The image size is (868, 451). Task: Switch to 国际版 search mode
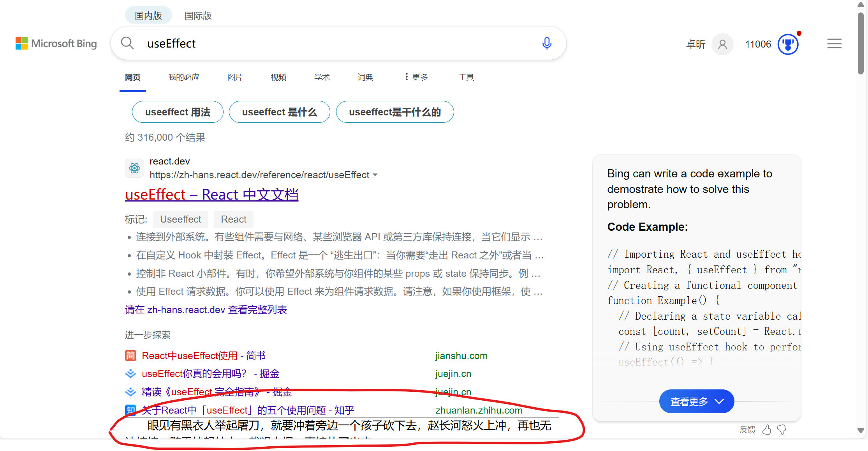pyautogui.click(x=198, y=16)
